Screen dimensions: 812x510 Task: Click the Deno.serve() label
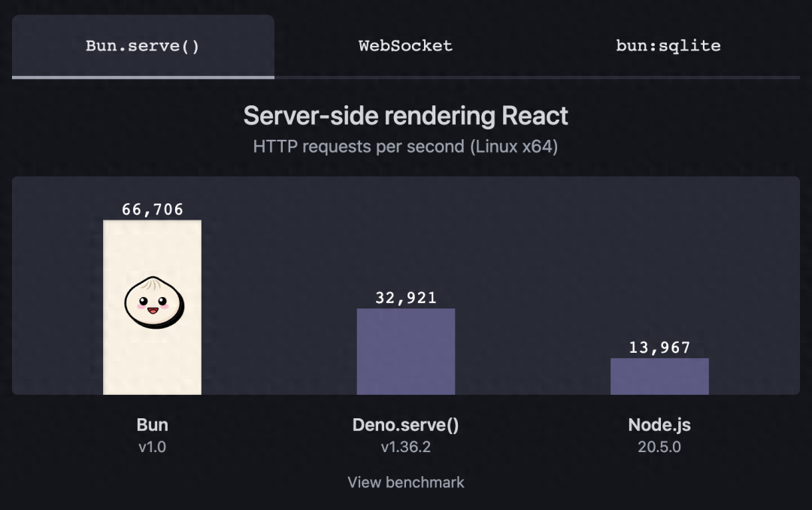(405, 425)
